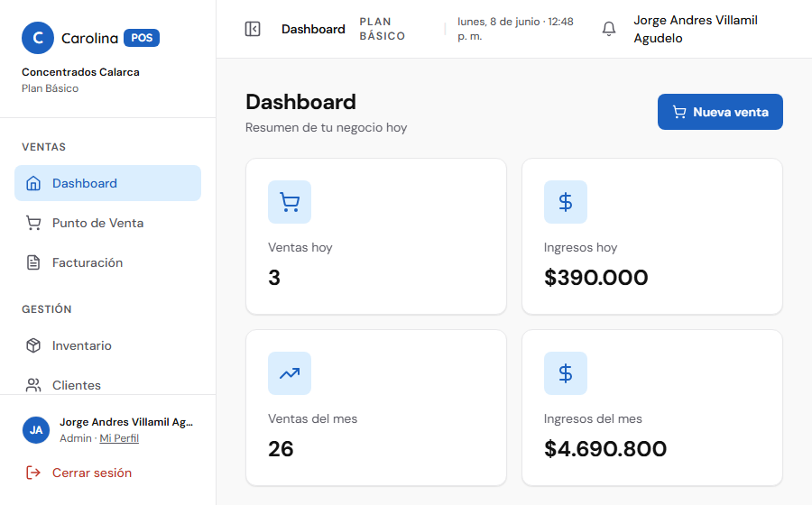Click the Carolina logo circle with letter C
The image size is (812, 505).
pyautogui.click(x=38, y=38)
